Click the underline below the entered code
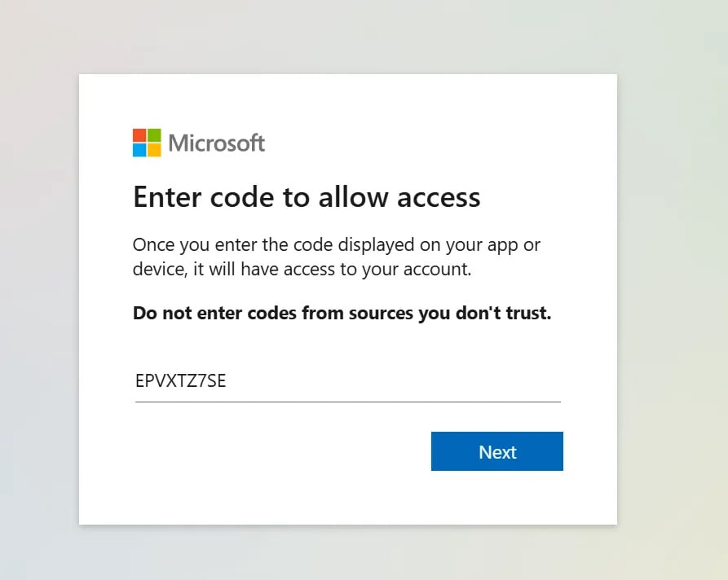The height and width of the screenshot is (580, 728). 348,400
